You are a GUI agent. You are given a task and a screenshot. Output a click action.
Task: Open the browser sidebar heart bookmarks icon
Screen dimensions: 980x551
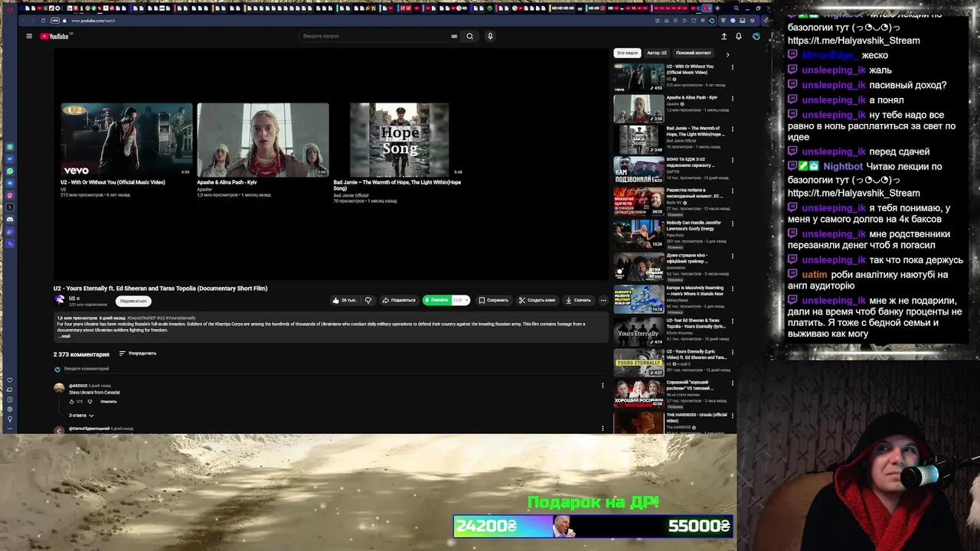10,380
